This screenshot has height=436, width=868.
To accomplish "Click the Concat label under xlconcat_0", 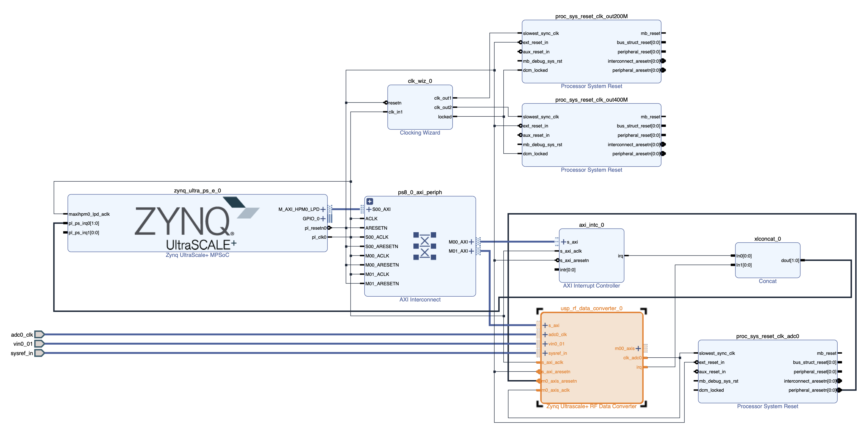I will 768,281.
